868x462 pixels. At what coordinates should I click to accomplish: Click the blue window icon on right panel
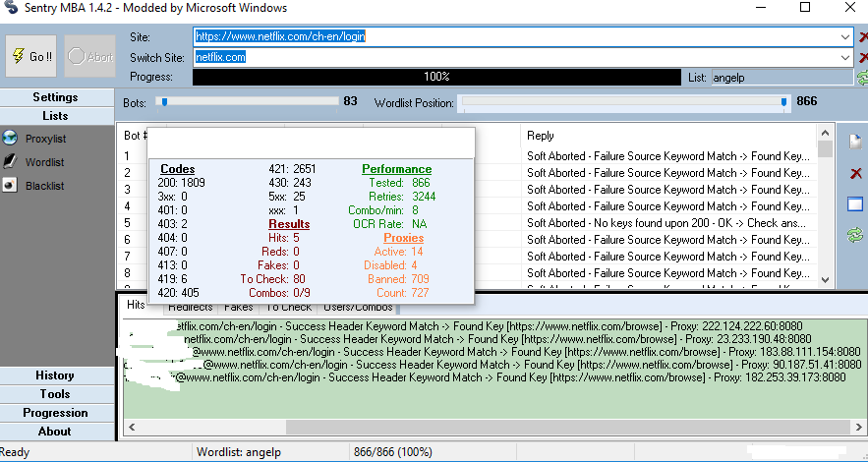[855, 204]
